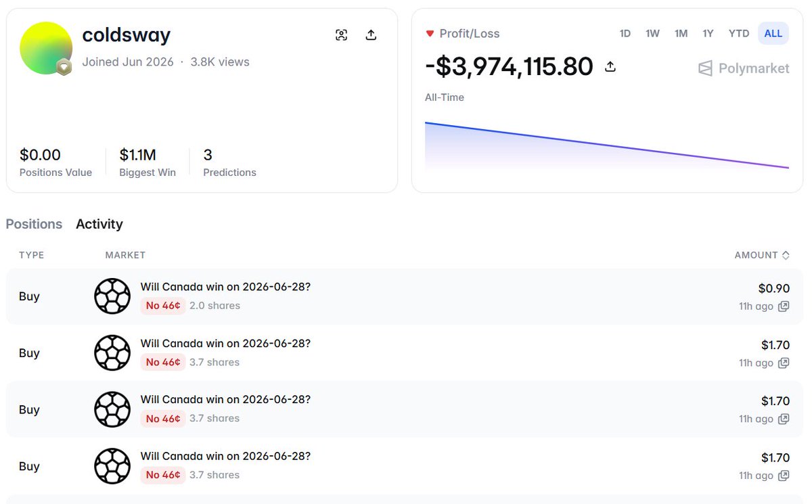Share the coldsway profile via upload icon
This screenshot has height=504, width=812.
coord(371,35)
